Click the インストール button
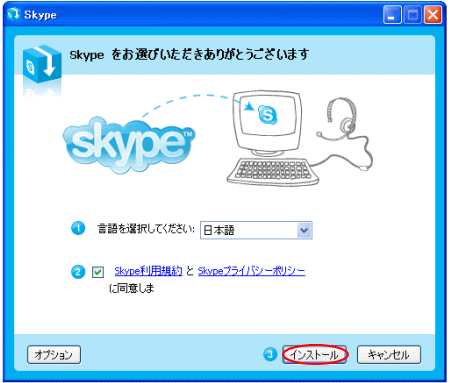The height and width of the screenshot is (383, 450). [314, 354]
